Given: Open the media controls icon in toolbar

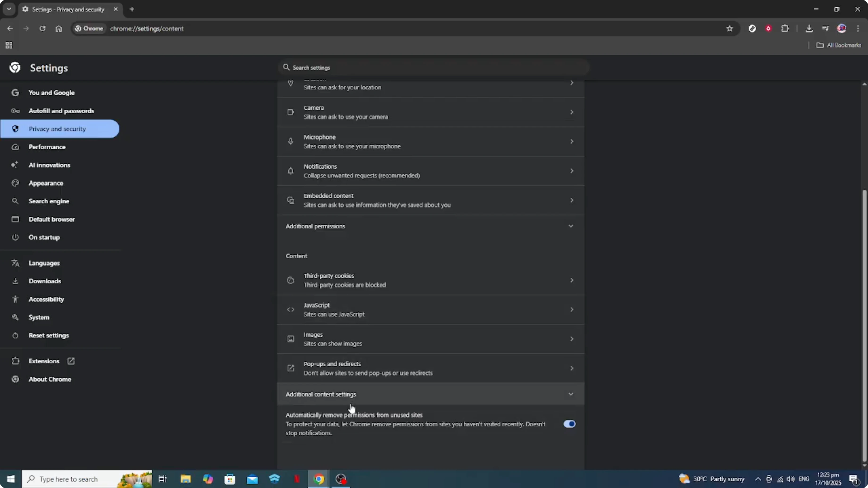Looking at the screenshot, I should click(825, 29).
